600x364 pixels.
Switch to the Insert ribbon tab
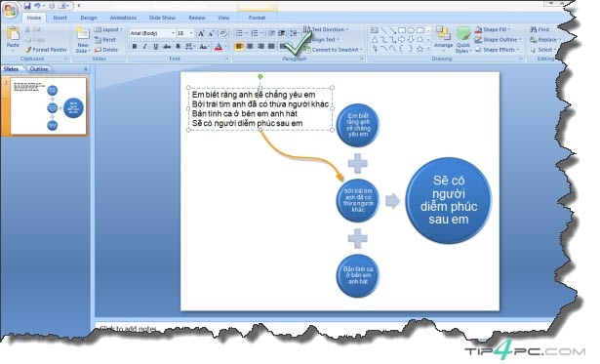tap(60, 18)
